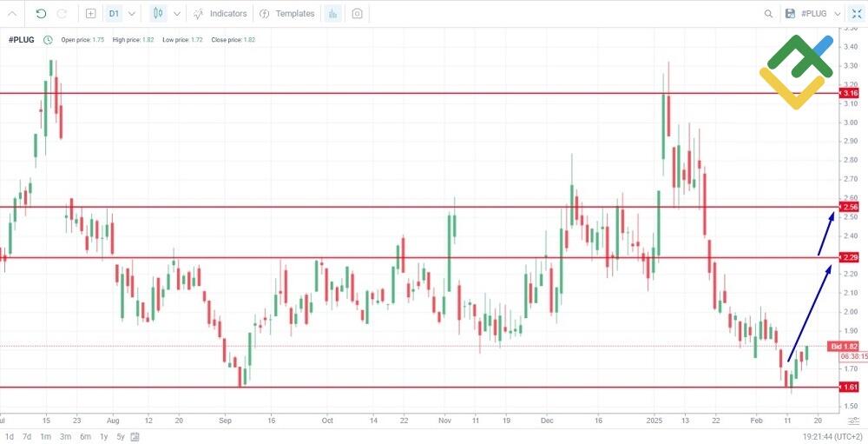This screenshot has height=444, width=868.
Task: Click the 1.61 price level label
Action: (x=849, y=387)
